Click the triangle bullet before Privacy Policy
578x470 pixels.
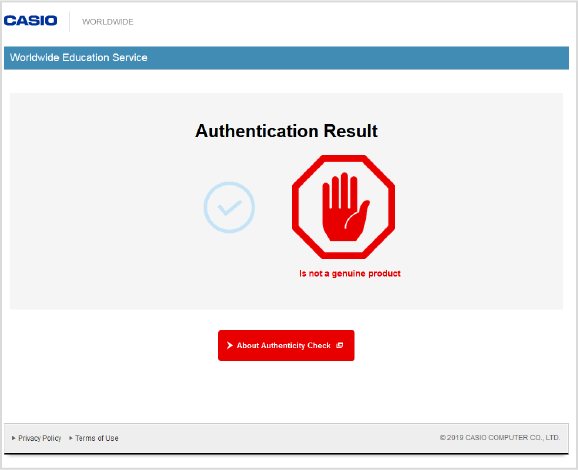point(14,438)
